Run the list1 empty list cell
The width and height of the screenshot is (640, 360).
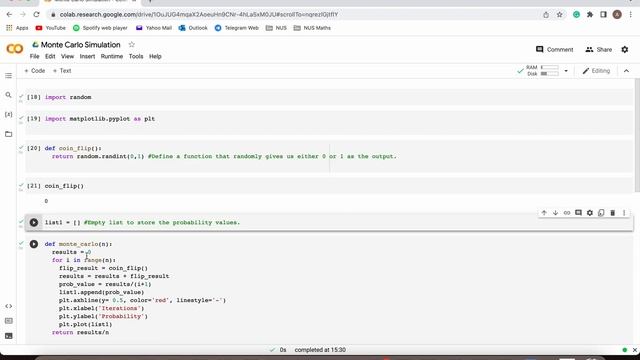point(34,222)
